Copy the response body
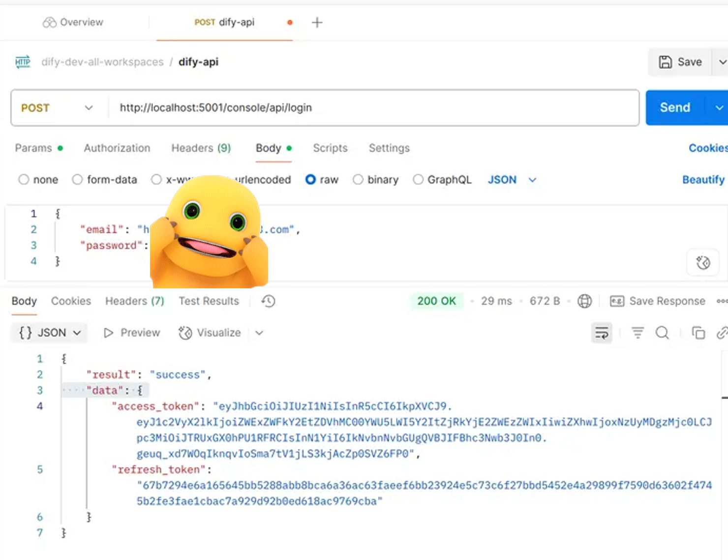Image resolution: width=728 pixels, height=560 pixels. click(x=698, y=333)
